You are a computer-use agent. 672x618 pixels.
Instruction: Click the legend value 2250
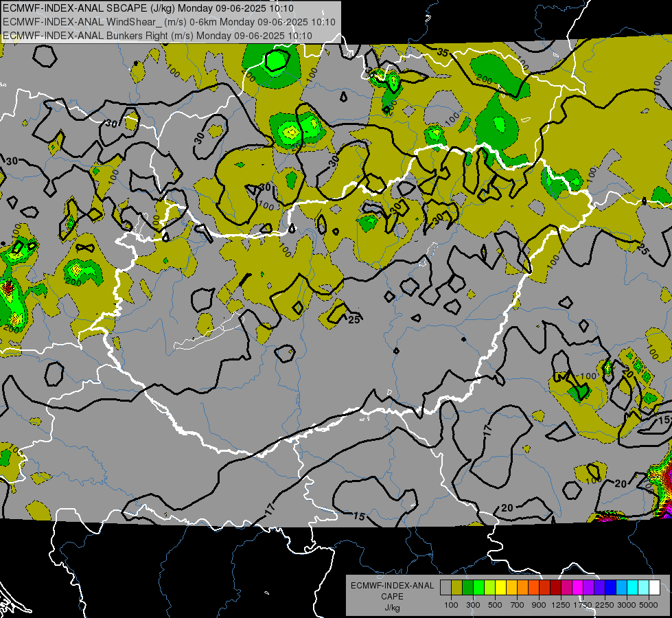605,605
